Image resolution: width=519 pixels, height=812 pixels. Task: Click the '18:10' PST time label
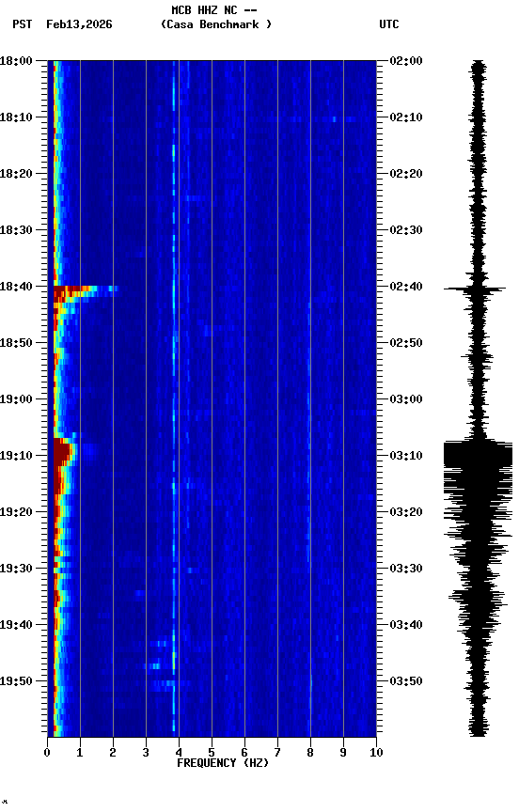[16, 117]
